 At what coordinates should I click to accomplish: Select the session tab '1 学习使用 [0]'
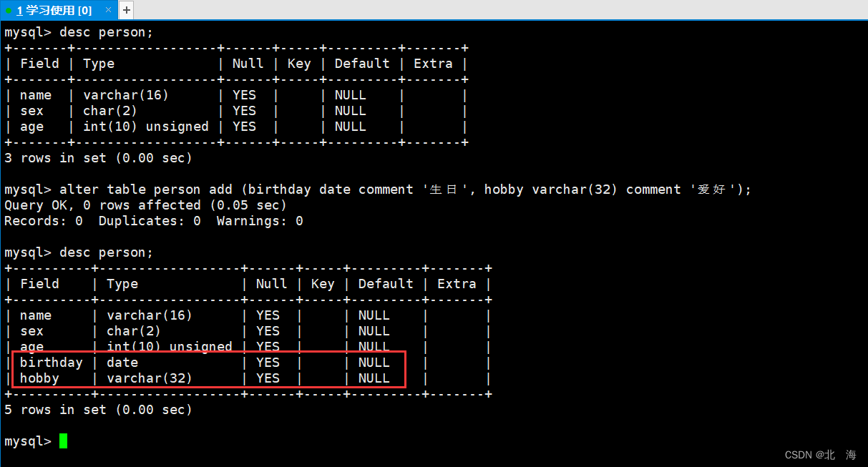[59, 10]
